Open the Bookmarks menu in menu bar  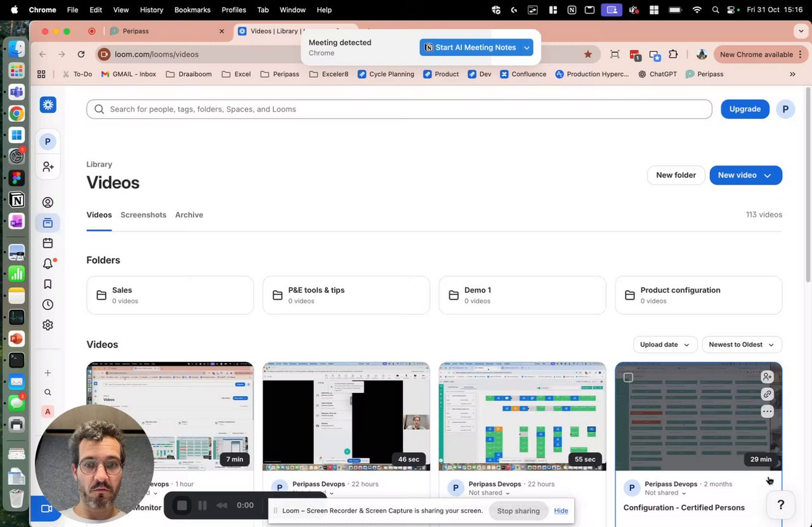click(x=192, y=10)
